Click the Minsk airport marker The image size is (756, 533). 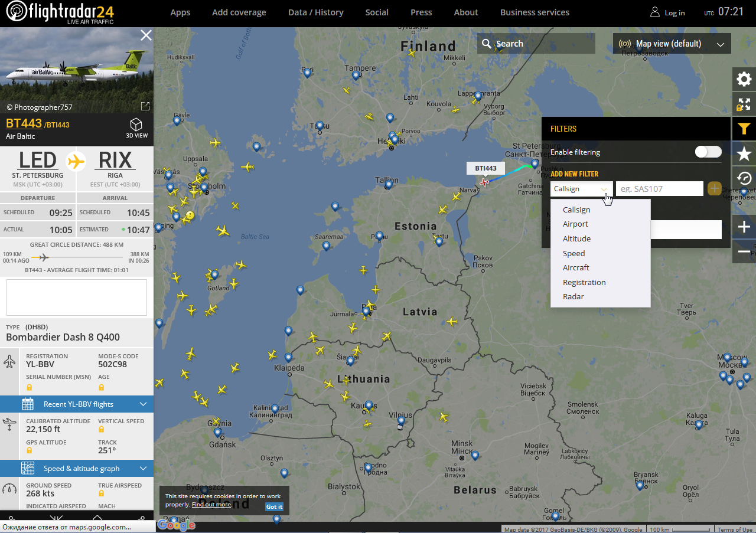point(475,455)
